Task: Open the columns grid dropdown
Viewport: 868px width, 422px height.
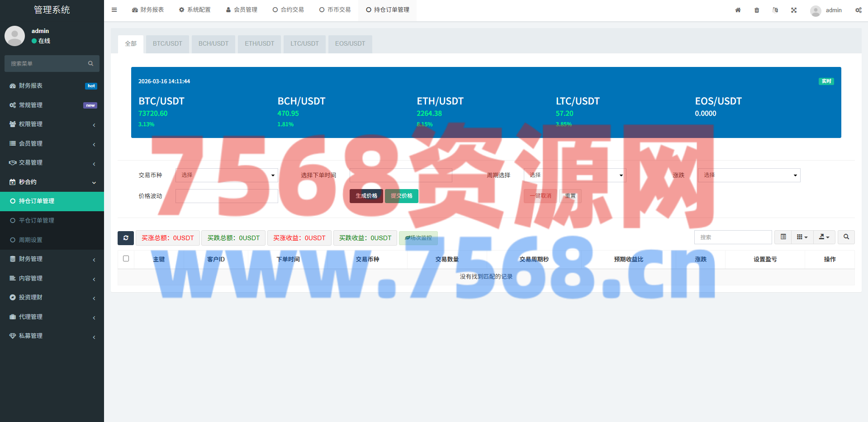Action: coord(802,237)
